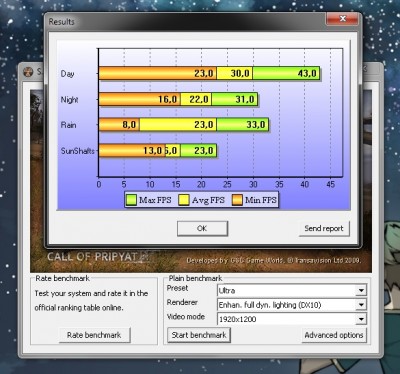
Task: Expand the Video mode dropdown arrow
Action: click(x=361, y=319)
